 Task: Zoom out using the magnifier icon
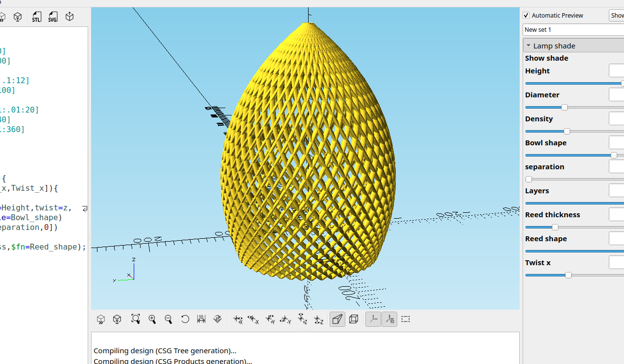click(x=168, y=319)
